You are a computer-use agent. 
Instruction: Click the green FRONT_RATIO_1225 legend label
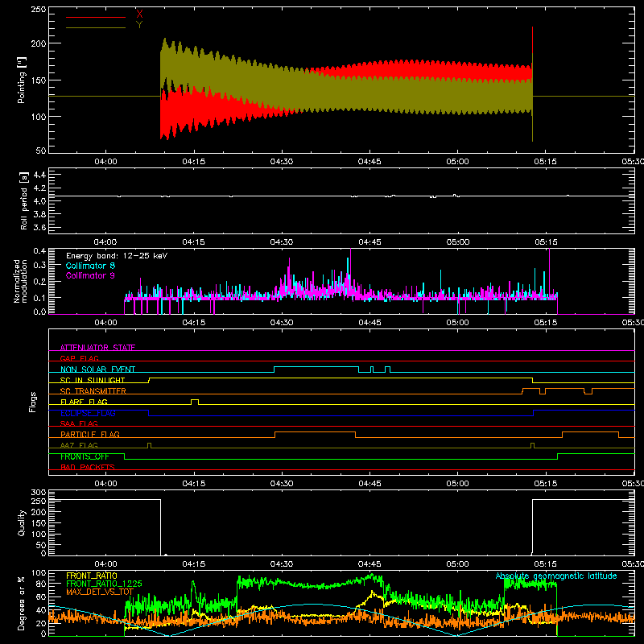[x=104, y=584]
